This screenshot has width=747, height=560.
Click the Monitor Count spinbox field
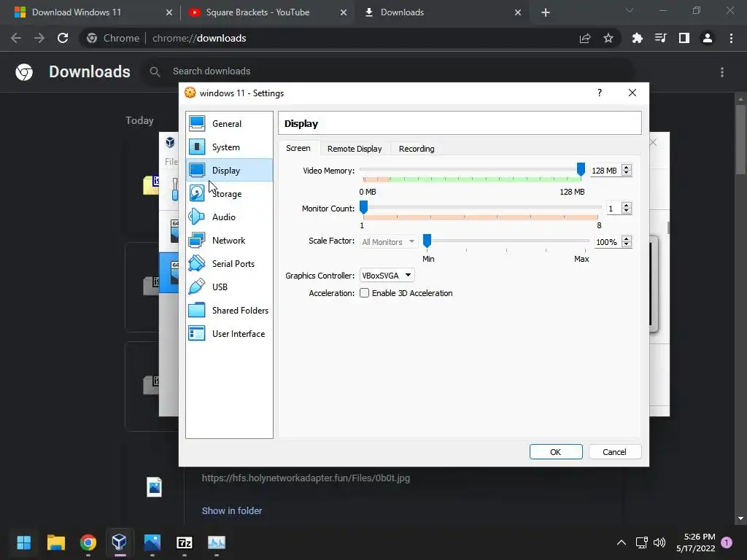pos(614,209)
